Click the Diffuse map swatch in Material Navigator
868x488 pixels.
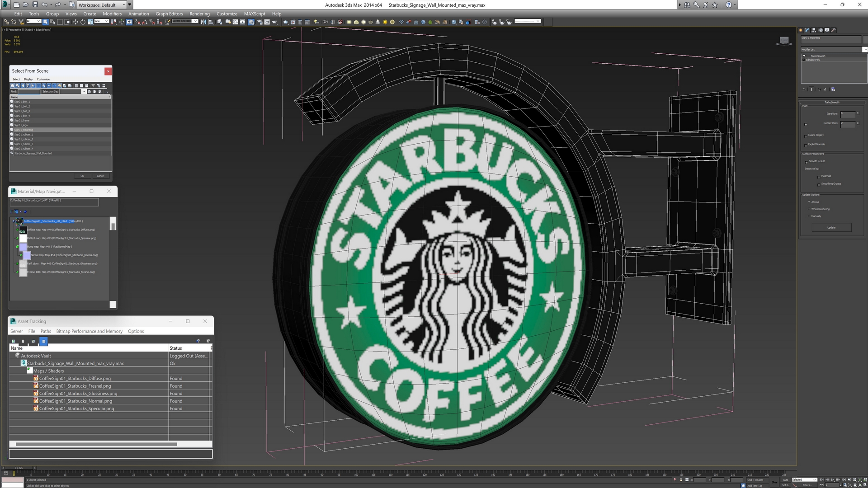23,230
